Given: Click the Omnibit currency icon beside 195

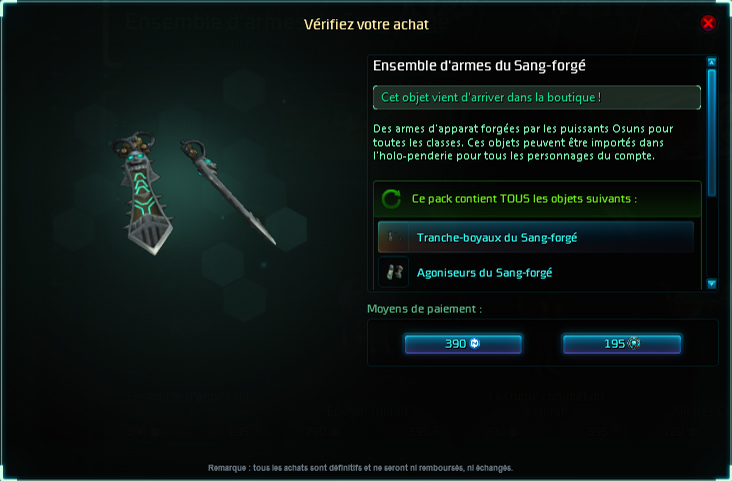Looking at the screenshot, I should (633, 344).
